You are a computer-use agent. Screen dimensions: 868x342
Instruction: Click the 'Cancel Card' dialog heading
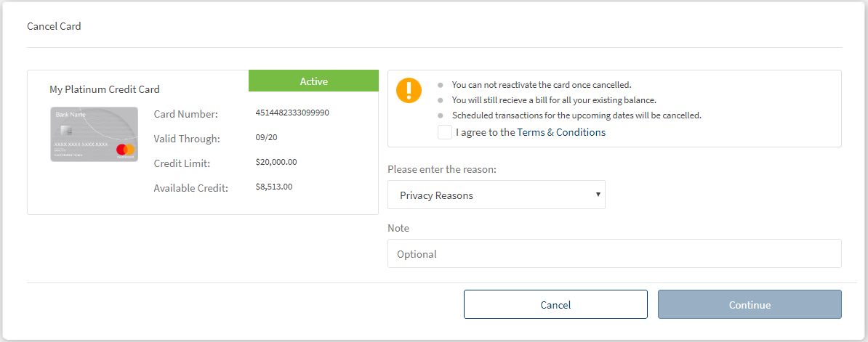point(54,26)
